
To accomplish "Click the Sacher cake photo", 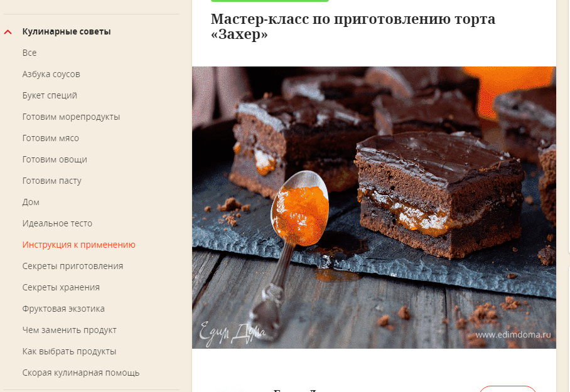I will coord(374,208).
